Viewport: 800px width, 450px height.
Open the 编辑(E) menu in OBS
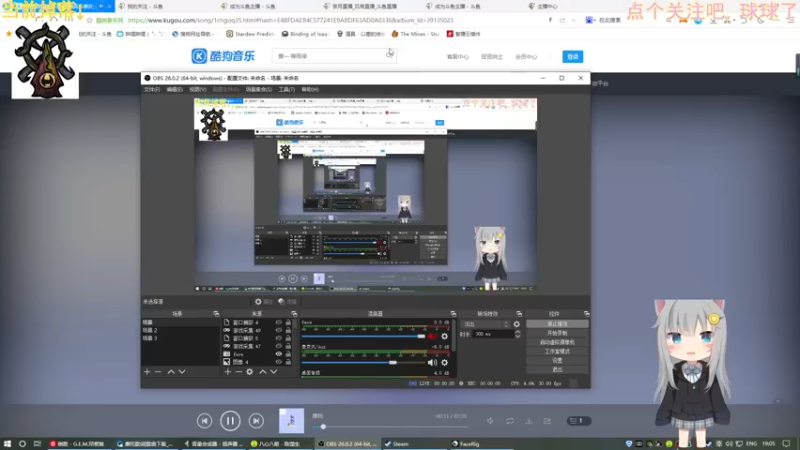tap(174, 89)
